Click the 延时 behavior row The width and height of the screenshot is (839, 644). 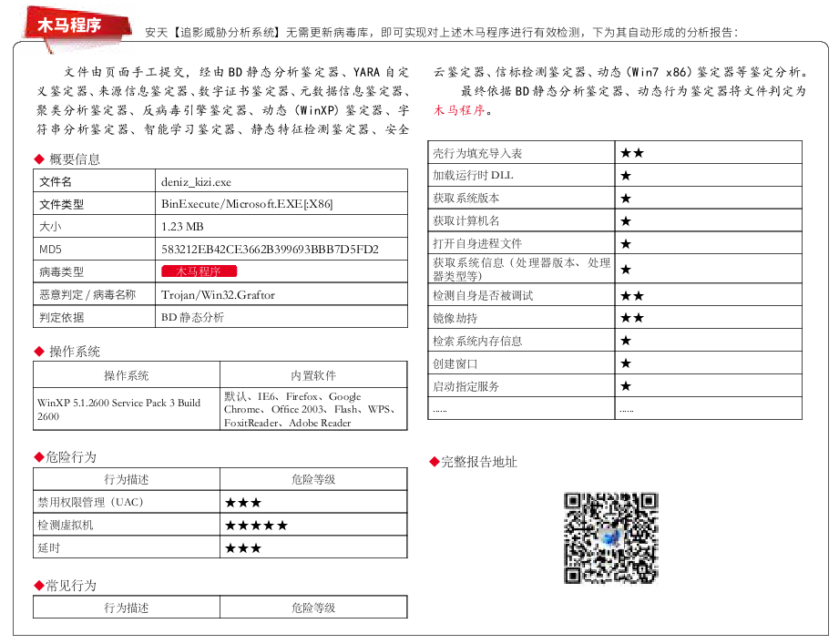coord(220,547)
